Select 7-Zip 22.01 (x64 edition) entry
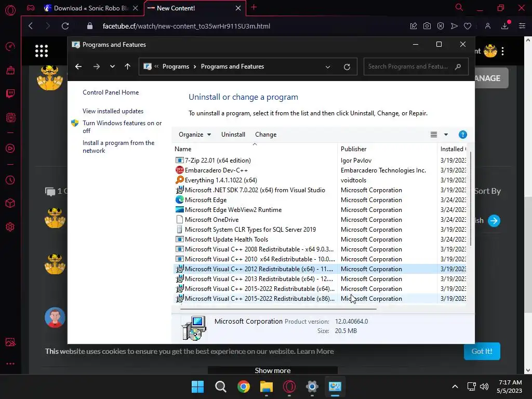 pos(320,161)
